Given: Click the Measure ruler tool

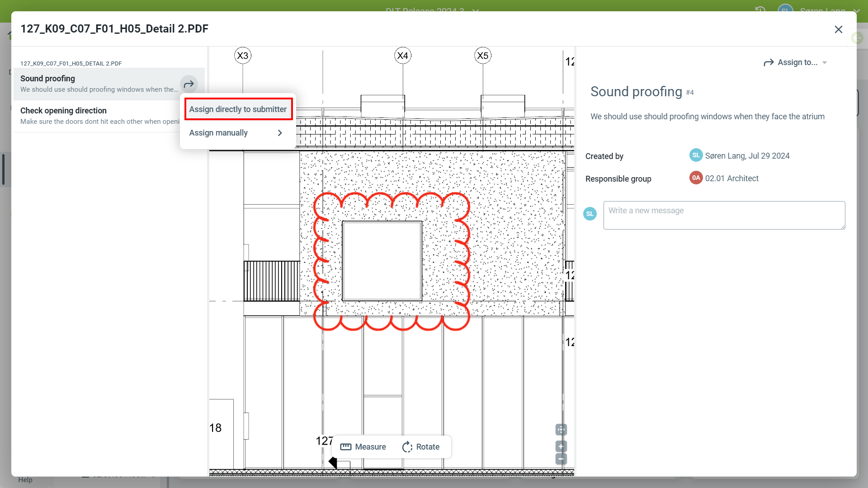Looking at the screenshot, I should point(363,447).
